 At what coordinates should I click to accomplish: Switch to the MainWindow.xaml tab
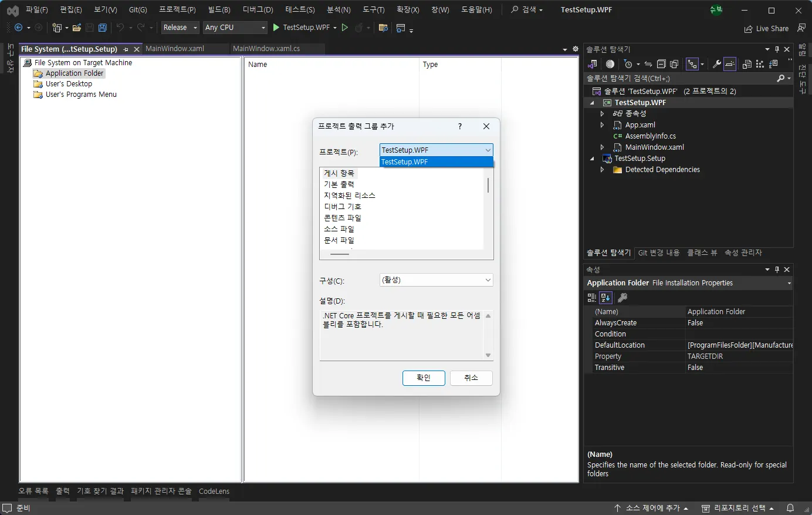175,49
